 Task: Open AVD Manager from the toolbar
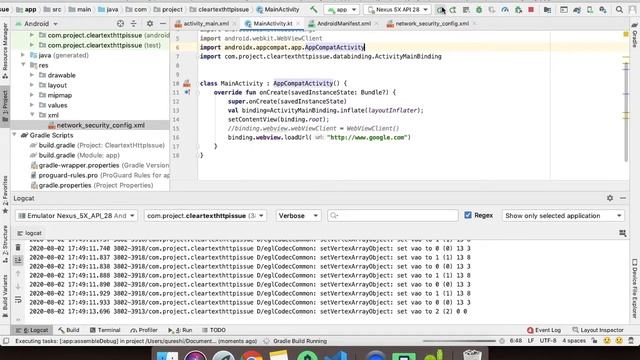point(590,9)
